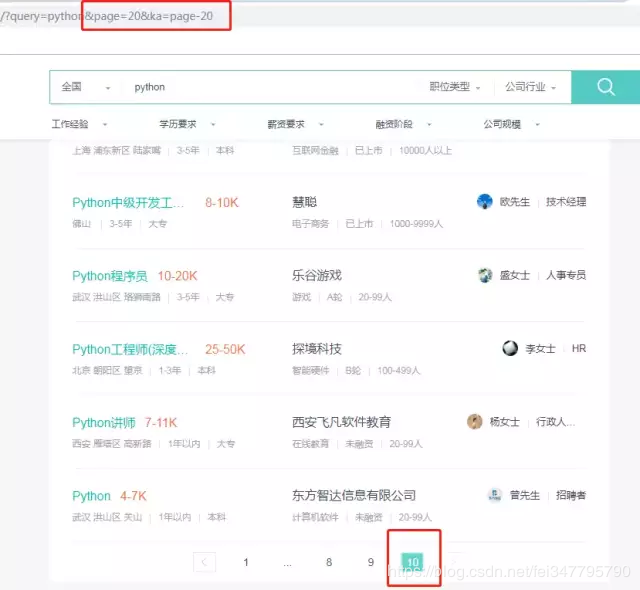Click the 人事专员 title text

tap(566, 275)
